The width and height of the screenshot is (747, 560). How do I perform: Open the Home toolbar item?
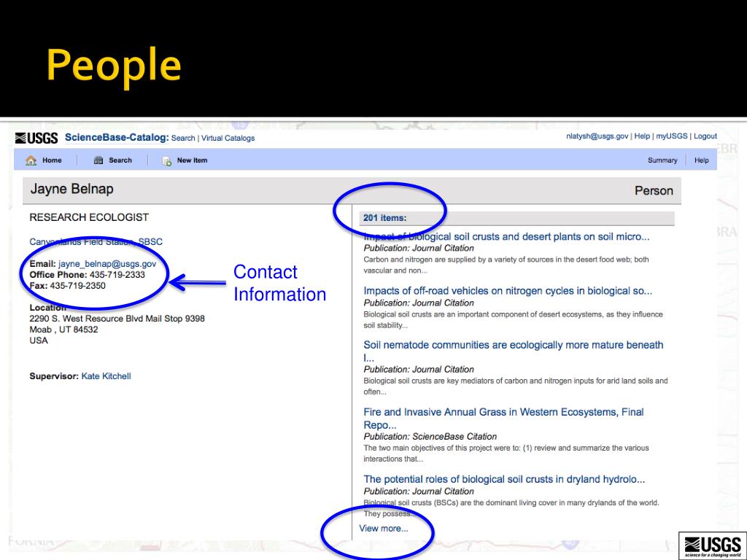coord(52,160)
